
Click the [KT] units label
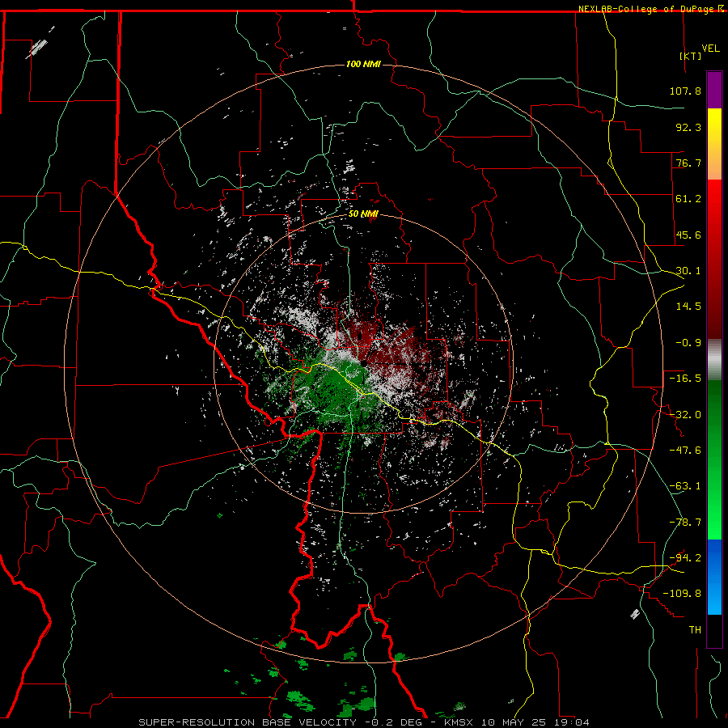690,56
